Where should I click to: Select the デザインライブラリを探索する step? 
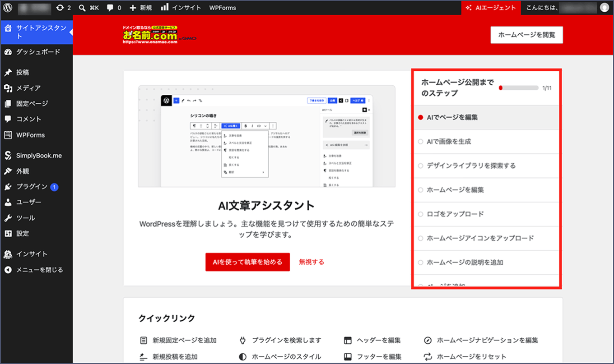(x=487, y=166)
